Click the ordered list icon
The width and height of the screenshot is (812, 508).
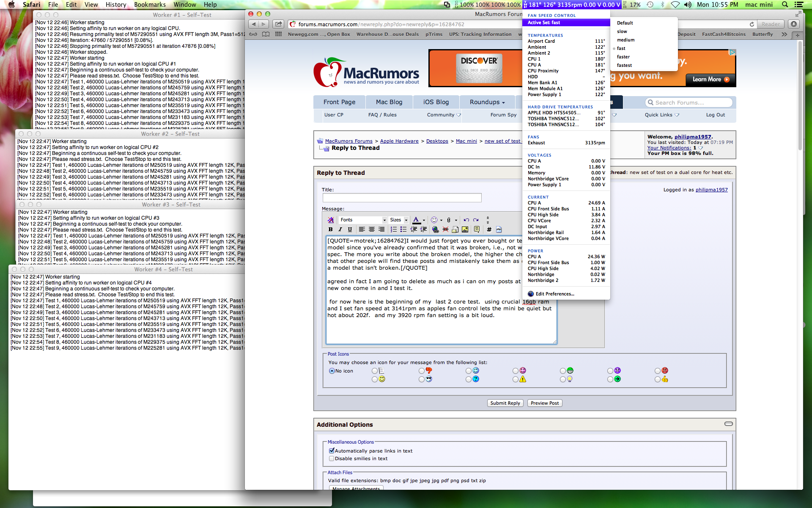(393, 229)
